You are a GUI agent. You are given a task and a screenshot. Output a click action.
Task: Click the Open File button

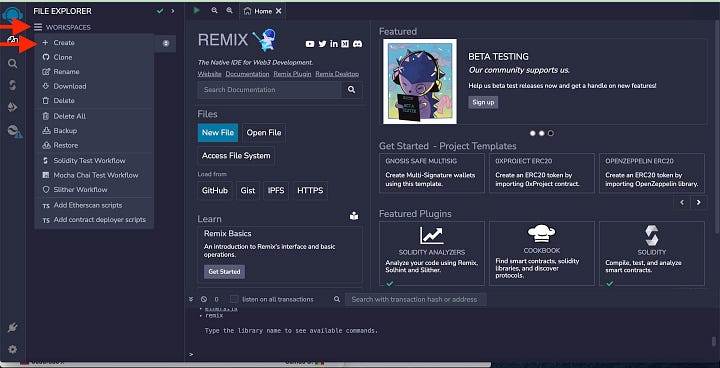(264, 133)
